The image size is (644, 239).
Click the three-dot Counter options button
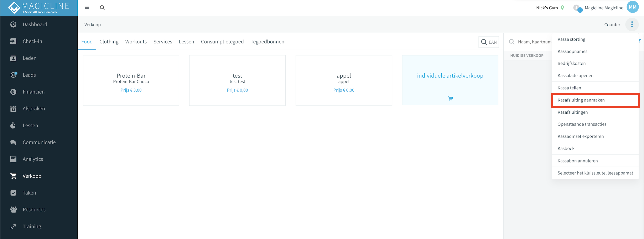632,25
